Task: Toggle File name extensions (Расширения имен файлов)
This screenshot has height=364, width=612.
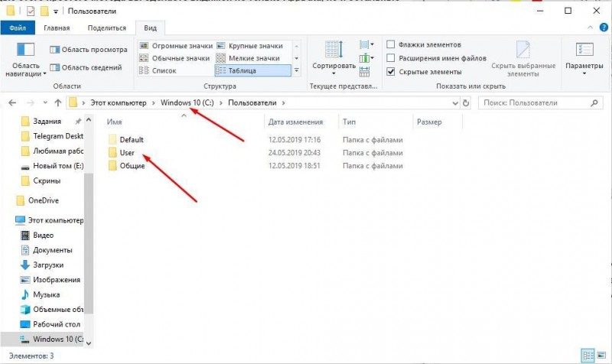Action: click(436, 58)
